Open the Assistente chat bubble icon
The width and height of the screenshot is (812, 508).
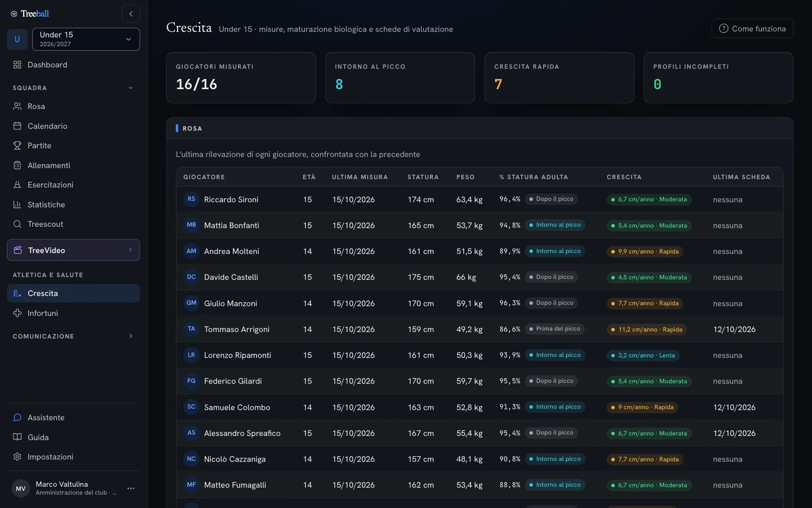(x=17, y=417)
